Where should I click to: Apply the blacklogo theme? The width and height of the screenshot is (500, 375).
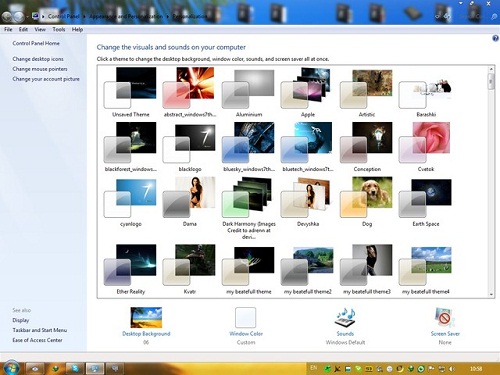[x=189, y=143]
